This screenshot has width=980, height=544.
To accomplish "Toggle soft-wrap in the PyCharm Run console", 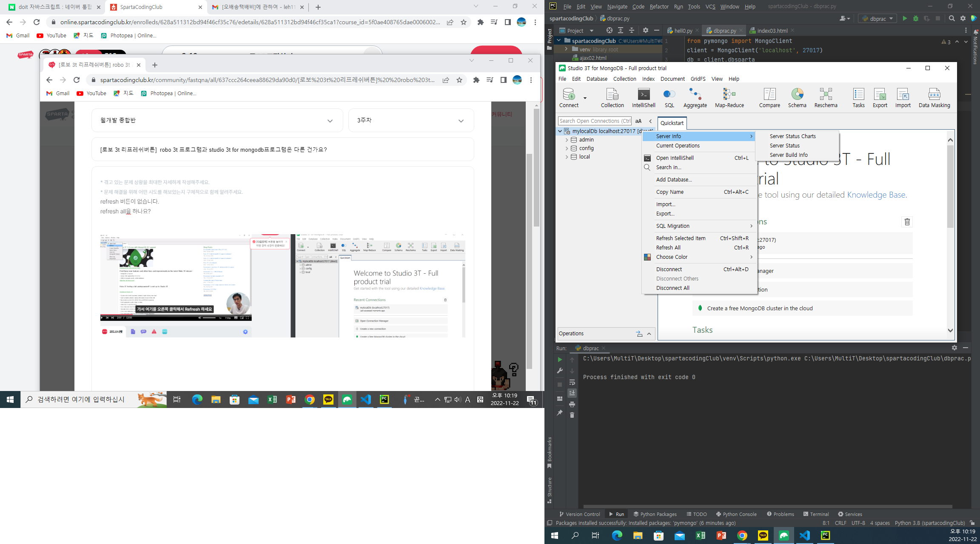I will point(572,382).
